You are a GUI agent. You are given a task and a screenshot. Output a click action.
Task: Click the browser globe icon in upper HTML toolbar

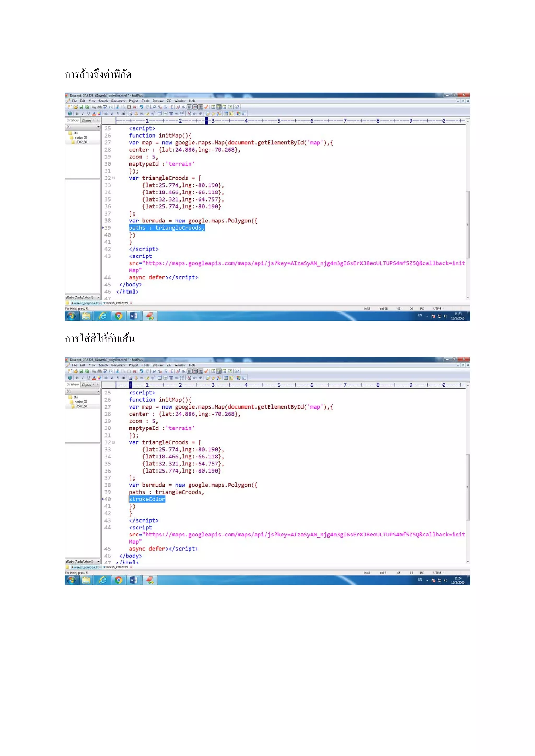tap(70, 114)
